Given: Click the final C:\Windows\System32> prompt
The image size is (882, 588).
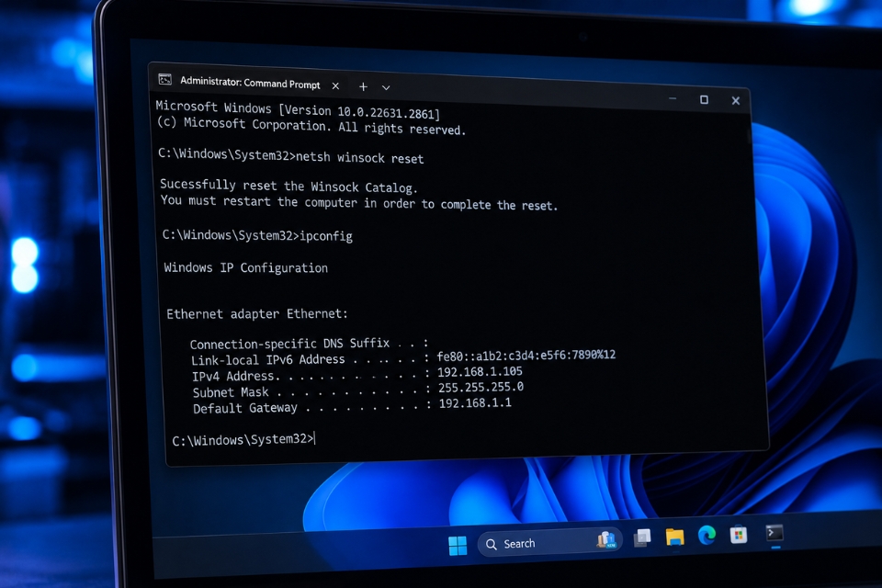Looking at the screenshot, I should click(243, 439).
